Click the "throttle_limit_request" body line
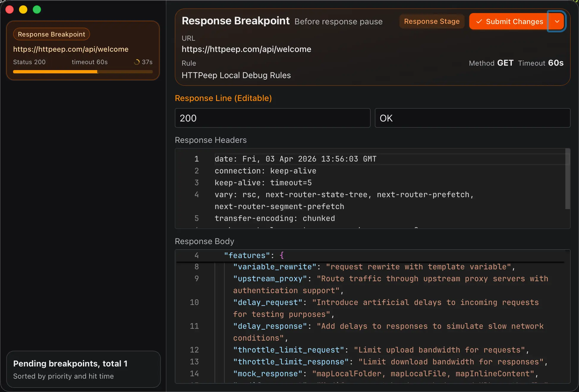 (x=381, y=350)
